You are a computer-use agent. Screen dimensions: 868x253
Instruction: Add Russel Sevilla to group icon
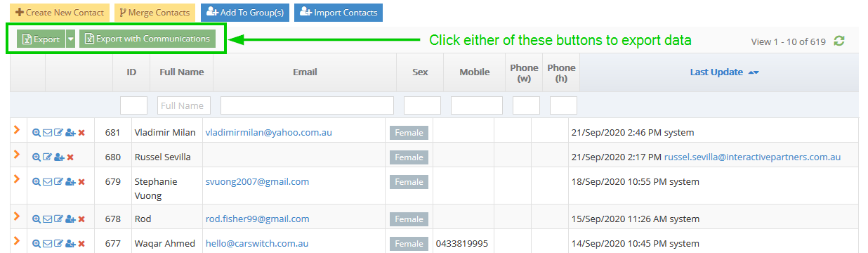[x=59, y=157]
